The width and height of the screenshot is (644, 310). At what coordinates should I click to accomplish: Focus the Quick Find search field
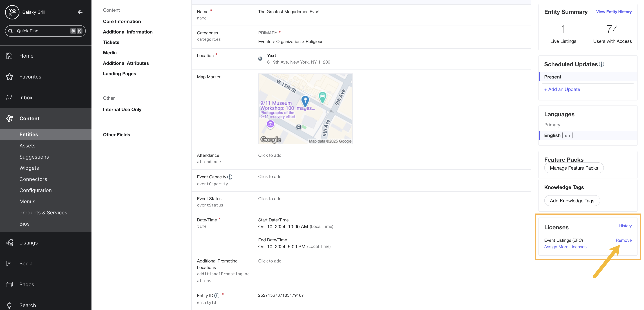click(45, 31)
